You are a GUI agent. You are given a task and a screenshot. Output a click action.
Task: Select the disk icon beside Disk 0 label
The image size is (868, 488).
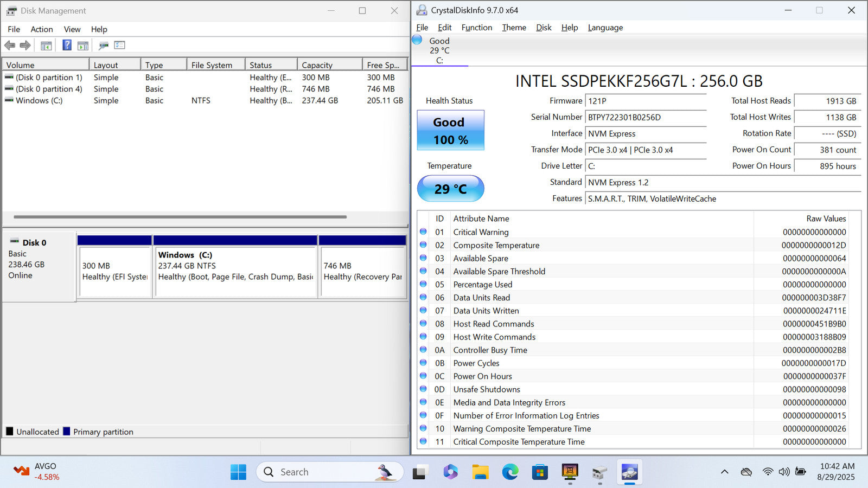pyautogui.click(x=15, y=241)
